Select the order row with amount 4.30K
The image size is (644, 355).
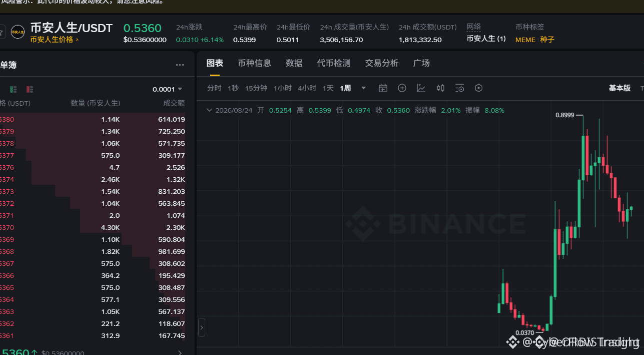pos(93,227)
